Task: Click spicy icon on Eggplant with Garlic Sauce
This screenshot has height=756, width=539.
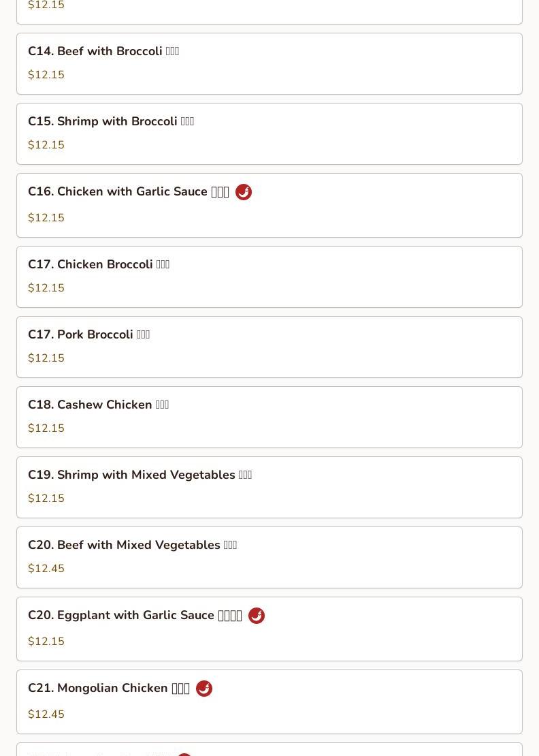Action: click(x=256, y=616)
